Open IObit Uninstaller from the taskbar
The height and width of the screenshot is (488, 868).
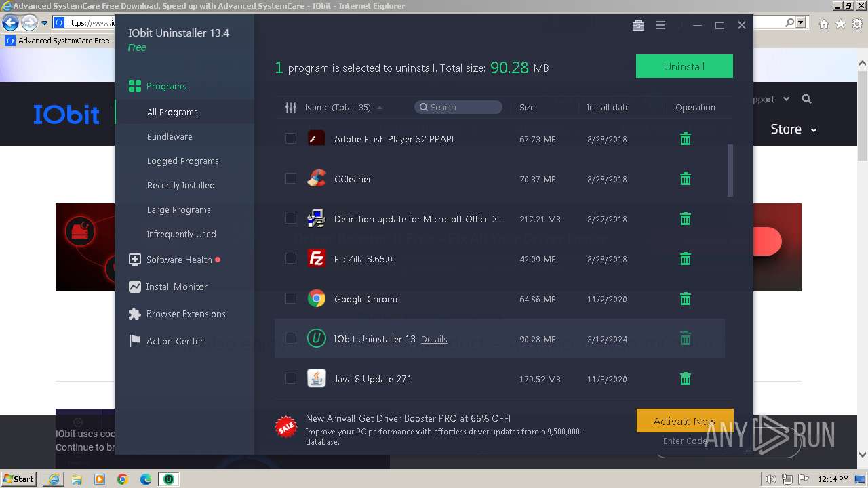[168, 479]
